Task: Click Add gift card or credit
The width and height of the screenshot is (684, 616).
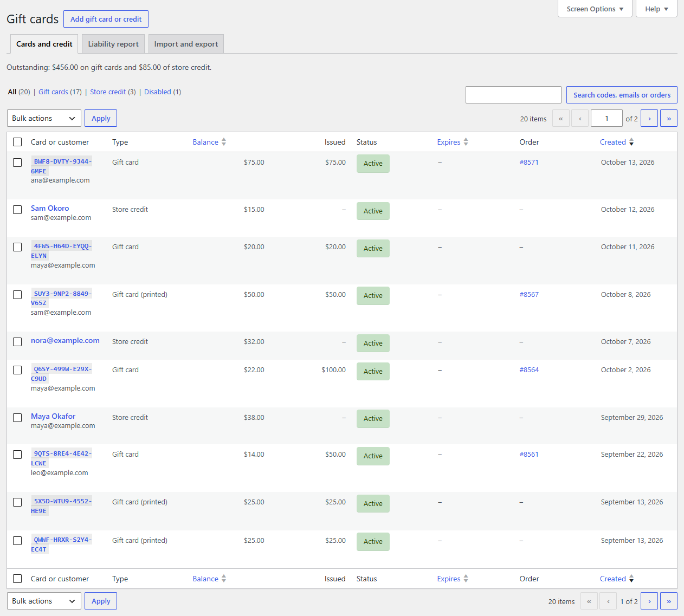Action: [x=106, y=19]
